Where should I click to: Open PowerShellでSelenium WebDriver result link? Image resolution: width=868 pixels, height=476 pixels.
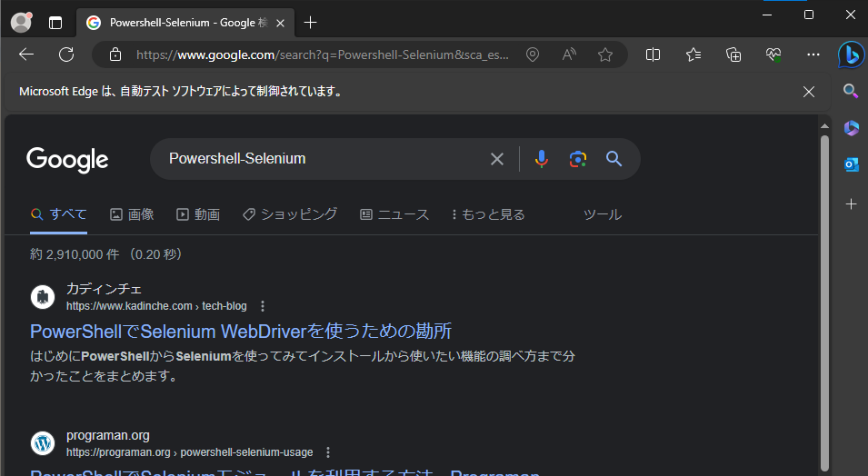point(241,331)
